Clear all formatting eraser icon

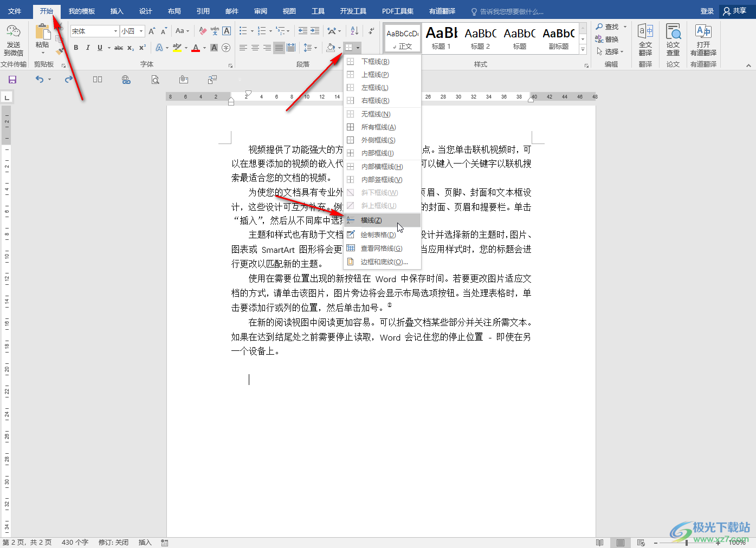203,31
